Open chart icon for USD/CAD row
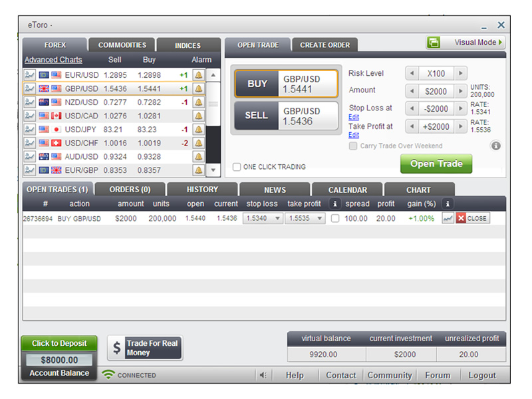Viewport: 532px width, 399px height. 30,116
